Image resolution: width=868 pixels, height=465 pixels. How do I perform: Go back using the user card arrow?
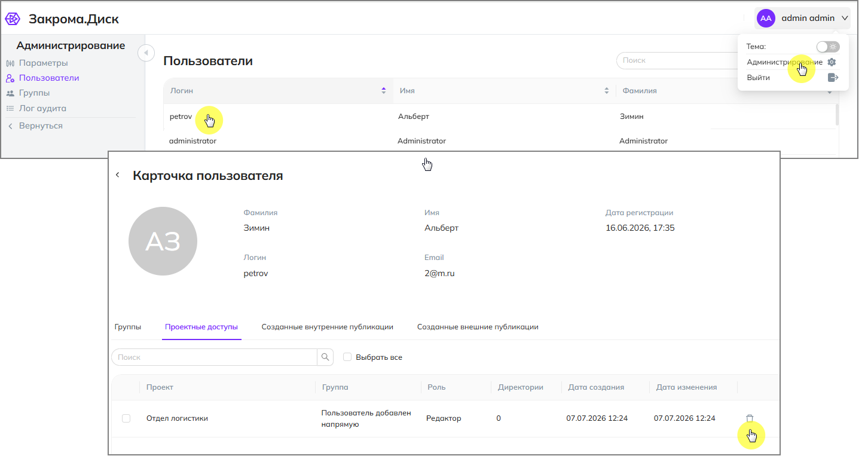click(x=118, y=175)
